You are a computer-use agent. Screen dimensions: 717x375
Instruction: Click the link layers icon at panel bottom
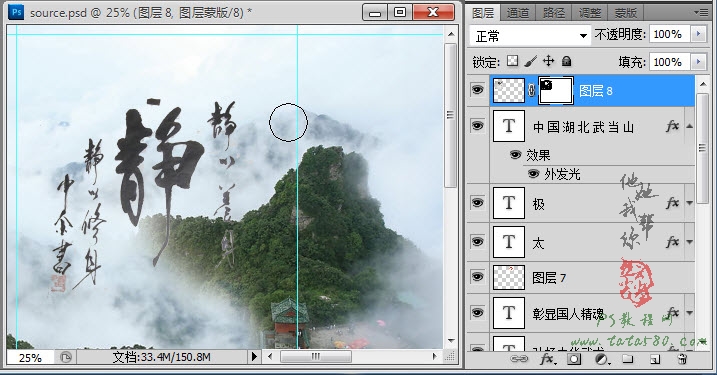point(519,359)
